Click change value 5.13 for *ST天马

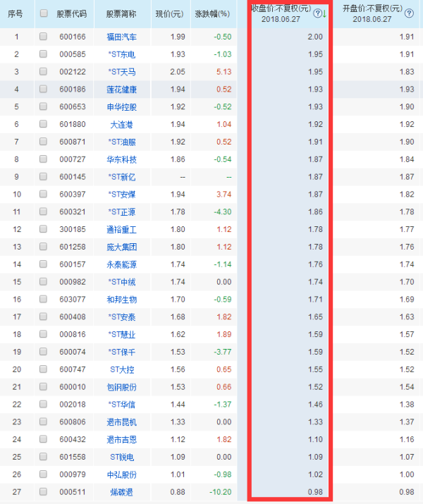click(223, 72)
